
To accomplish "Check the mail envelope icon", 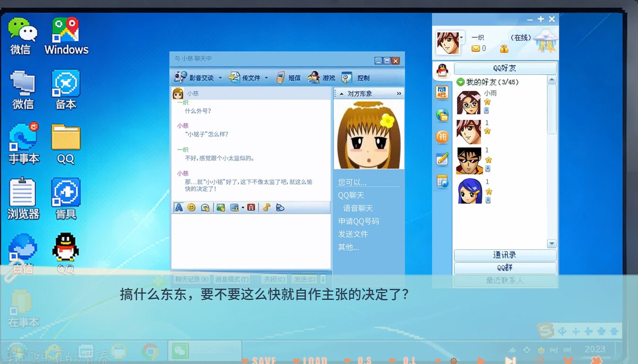I will [476, 49].
